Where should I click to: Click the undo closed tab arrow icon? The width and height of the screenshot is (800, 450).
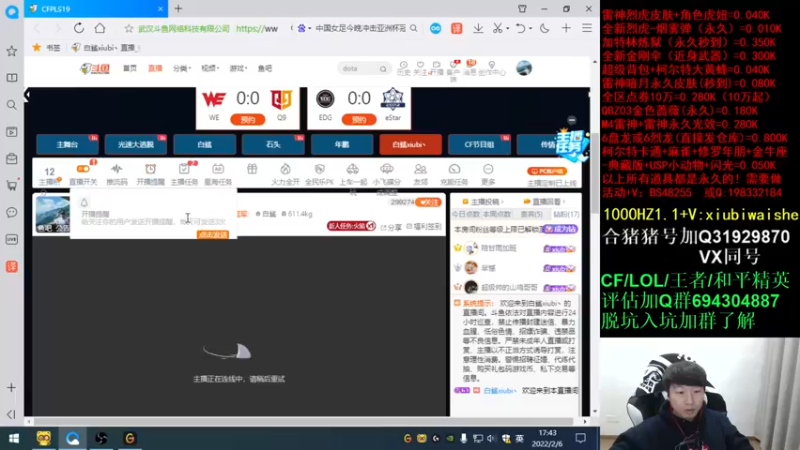[x=520, y=29]
